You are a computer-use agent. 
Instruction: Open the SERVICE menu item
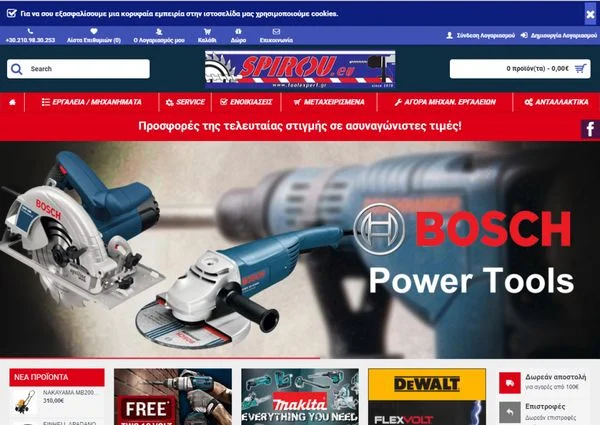(185, 102)
